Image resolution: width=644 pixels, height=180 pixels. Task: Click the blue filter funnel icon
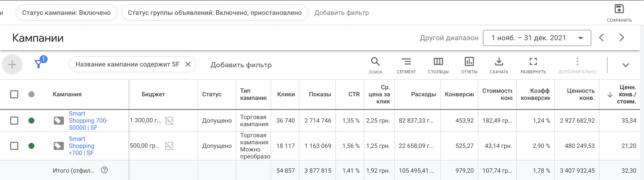click(39, 64)
